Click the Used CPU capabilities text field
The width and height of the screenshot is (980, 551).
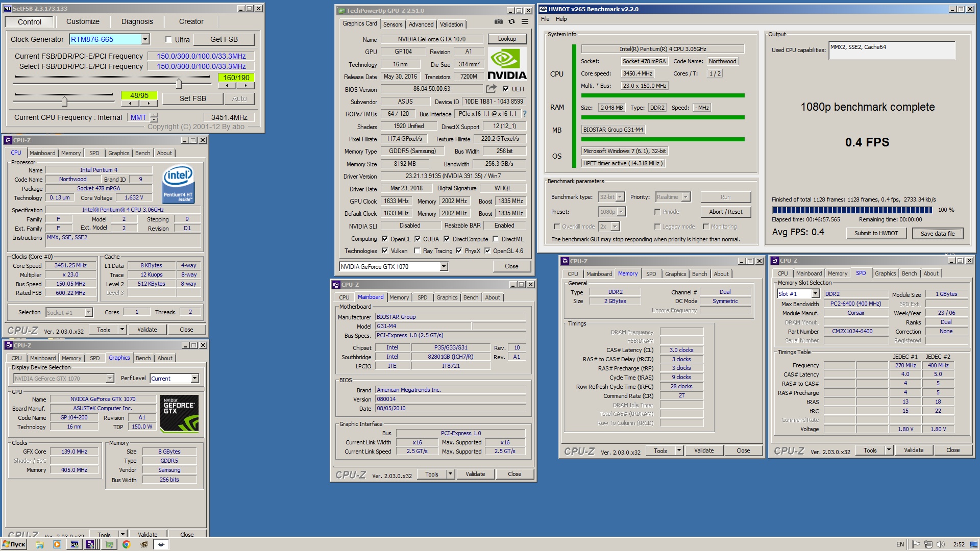[x=892, y=50]
